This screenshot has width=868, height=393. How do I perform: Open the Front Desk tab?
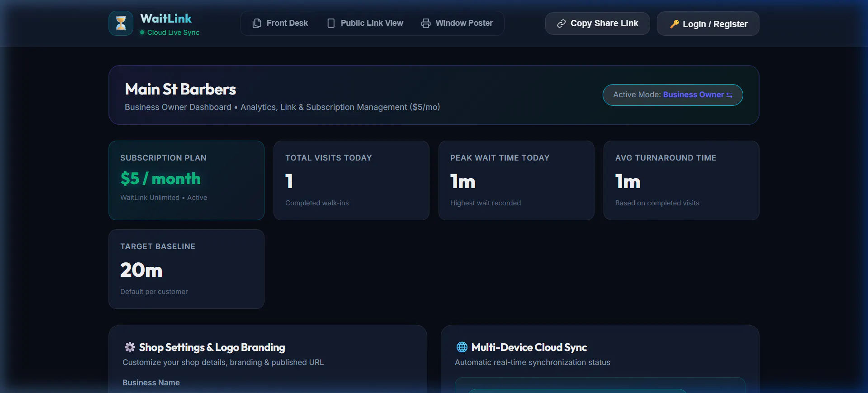click(280, 23)
